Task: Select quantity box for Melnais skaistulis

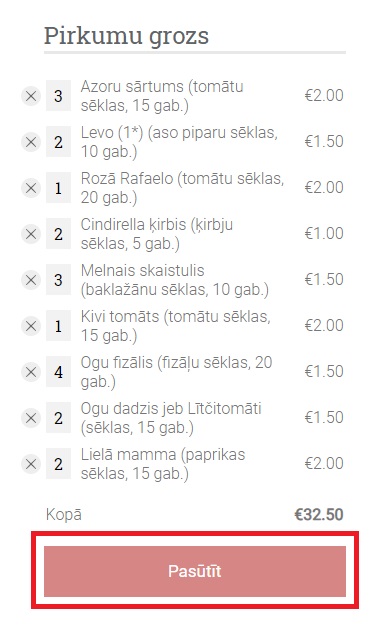Action: pos(58,280)
